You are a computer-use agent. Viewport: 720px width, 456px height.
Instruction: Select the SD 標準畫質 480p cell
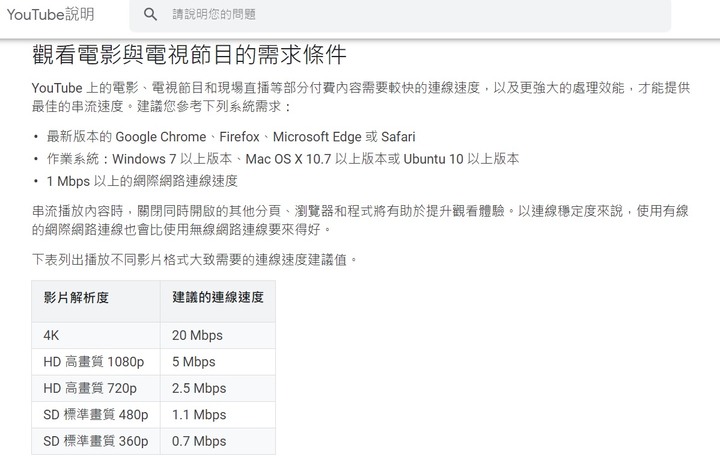(x=96, y=415)
